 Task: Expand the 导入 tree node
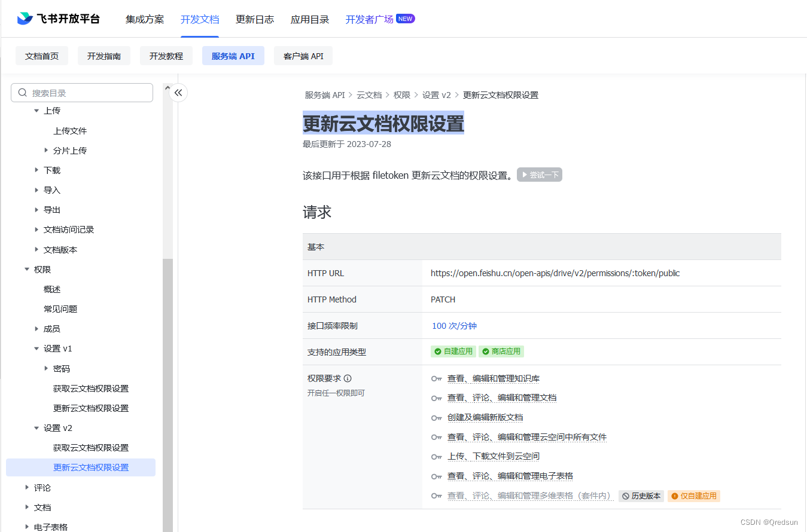pos(36,189)
